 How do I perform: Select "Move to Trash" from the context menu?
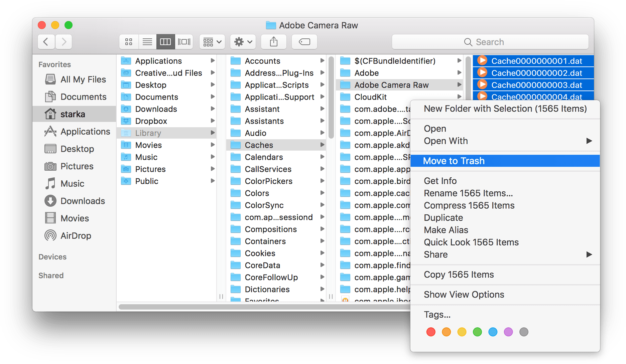point(454,161)
